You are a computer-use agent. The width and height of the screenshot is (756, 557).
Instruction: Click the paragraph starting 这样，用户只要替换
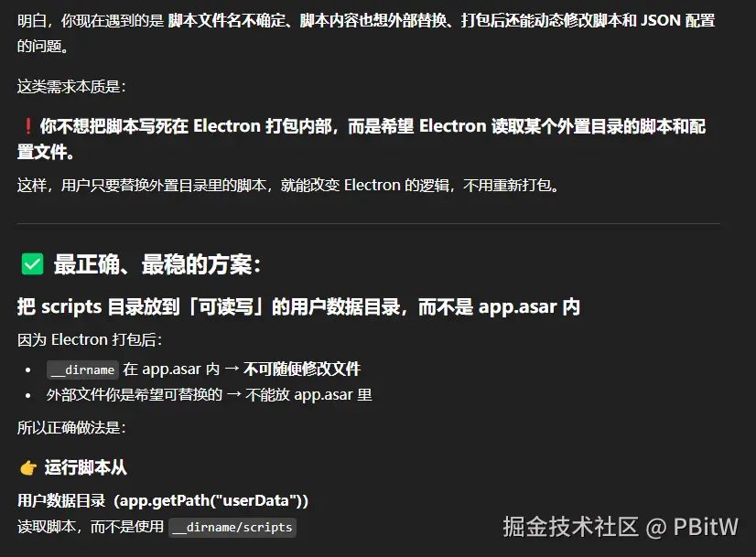coord(288,185)
